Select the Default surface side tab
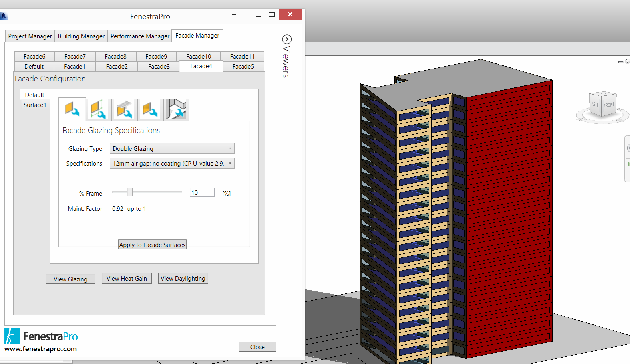The width and height of the screenshot is (630, 364). 35,95
